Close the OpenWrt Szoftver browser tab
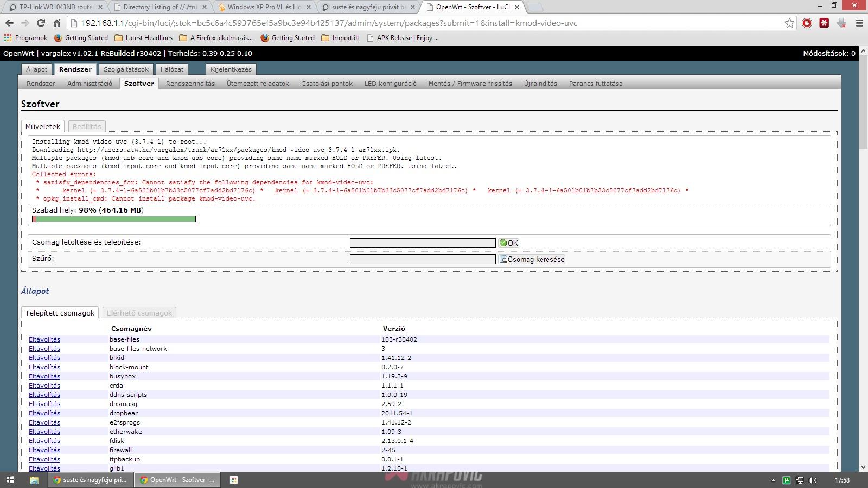The image size is (868, 488). [517, 7]
